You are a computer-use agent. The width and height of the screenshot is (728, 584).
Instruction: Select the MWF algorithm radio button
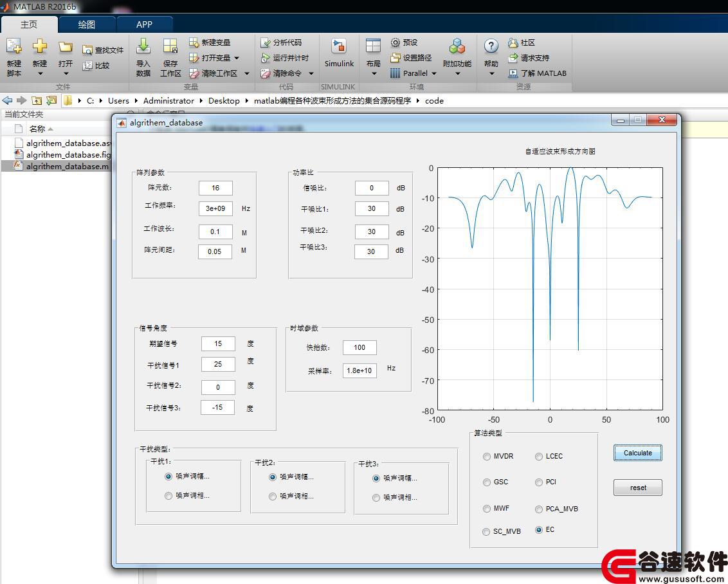[487, 509]
